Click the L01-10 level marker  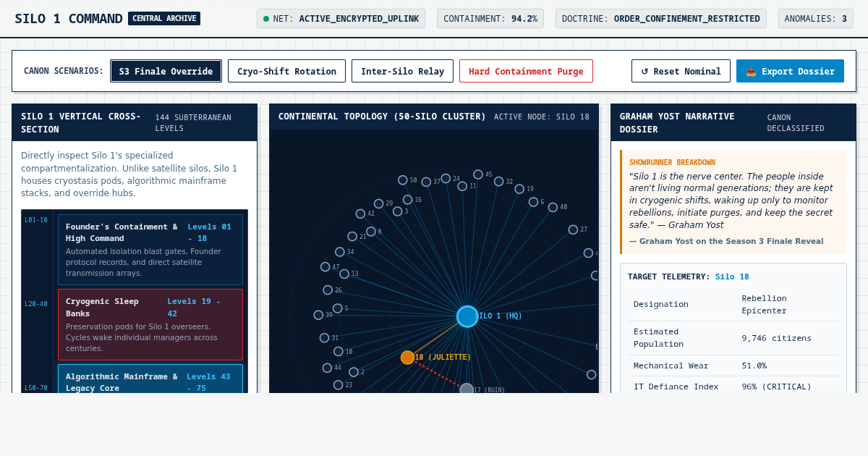pyautogui.click(x=36, y=220)
